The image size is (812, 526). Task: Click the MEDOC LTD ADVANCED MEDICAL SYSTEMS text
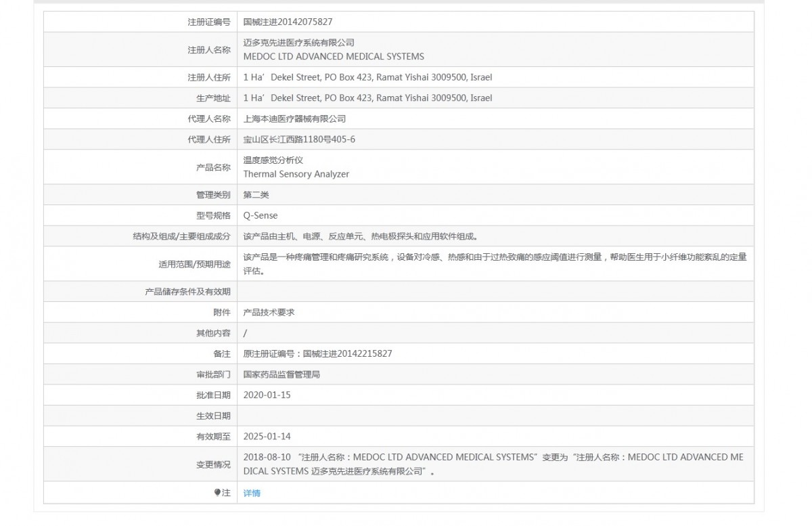334,56
